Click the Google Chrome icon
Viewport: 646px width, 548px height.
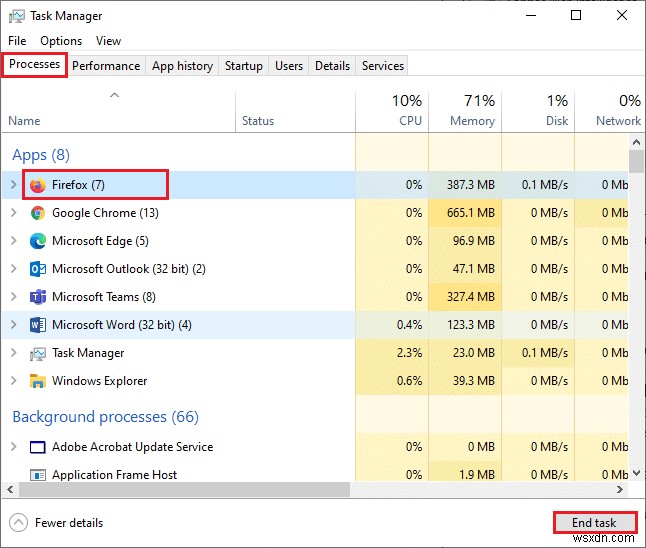[38, 213]
